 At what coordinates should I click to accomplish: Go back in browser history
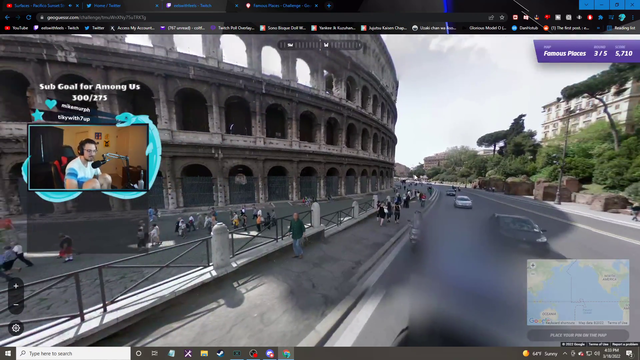pyautogui.click(x=7, y=18)
